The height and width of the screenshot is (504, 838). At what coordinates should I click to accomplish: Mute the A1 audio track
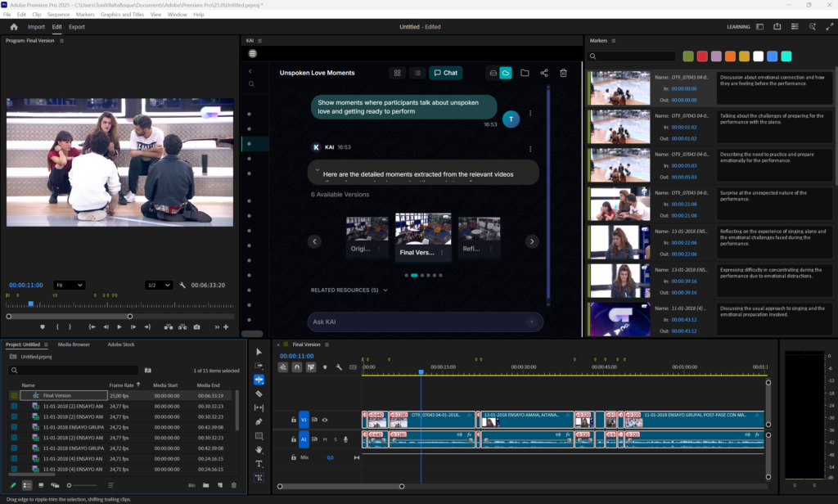325,439
